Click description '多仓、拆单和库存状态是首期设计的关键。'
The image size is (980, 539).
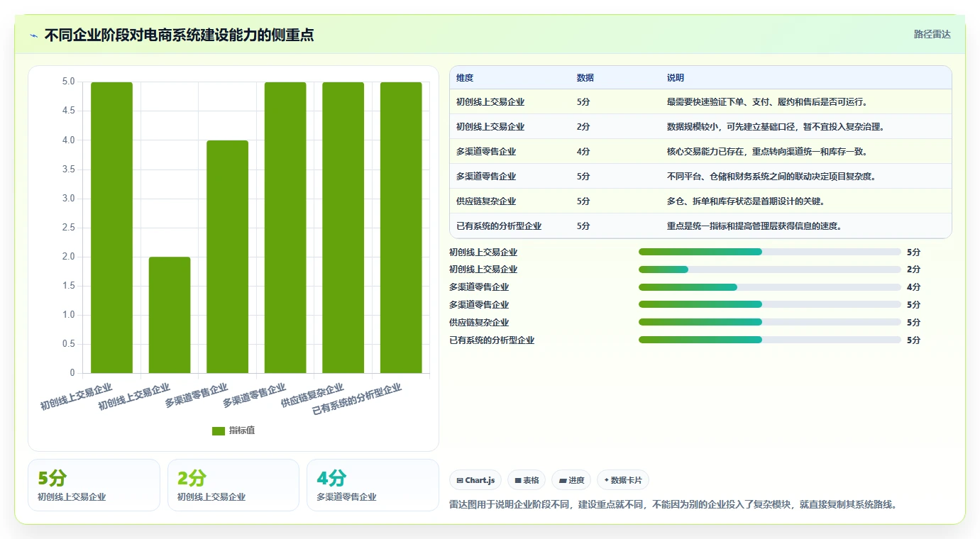(x=746, y=201)
